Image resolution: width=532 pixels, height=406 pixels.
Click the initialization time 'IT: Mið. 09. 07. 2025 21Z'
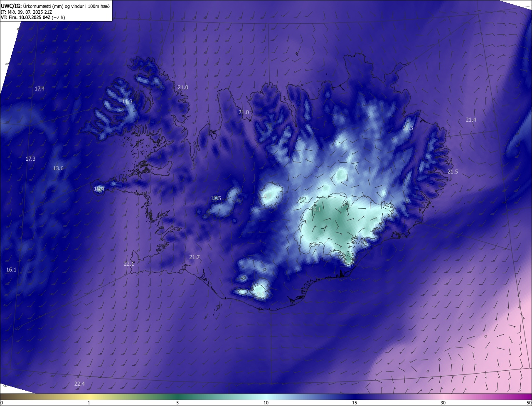(27, 12)
